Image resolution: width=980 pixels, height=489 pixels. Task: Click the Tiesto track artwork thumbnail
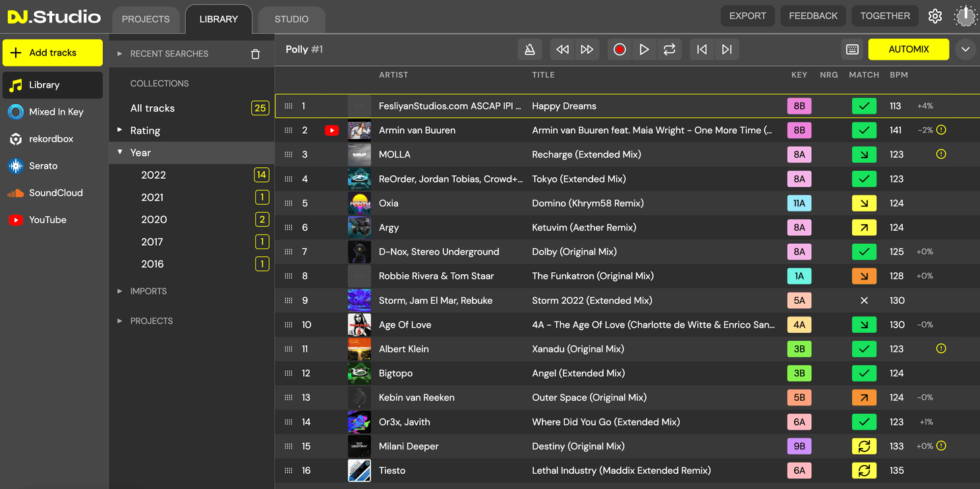click(x=359, y=471)
